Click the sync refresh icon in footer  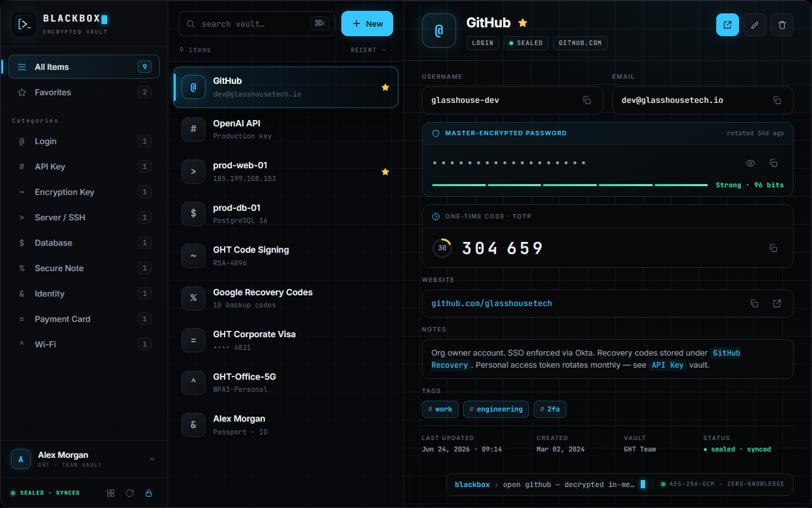pyautogui.click(x=130, y=493)
